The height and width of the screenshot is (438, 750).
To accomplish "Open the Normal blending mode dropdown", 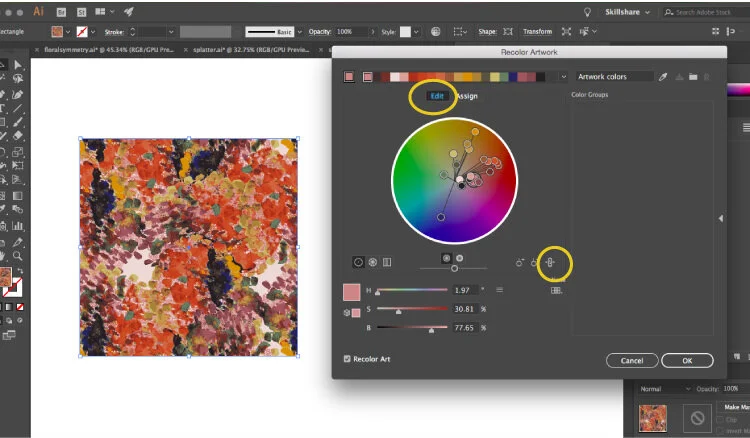I will [665, 389].
